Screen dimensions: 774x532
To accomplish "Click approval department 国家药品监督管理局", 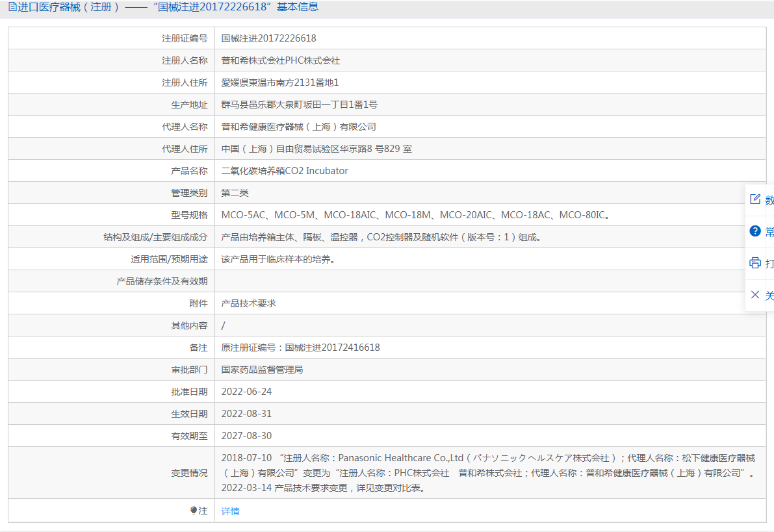I will pyautogui.click(x=262, y=370).
